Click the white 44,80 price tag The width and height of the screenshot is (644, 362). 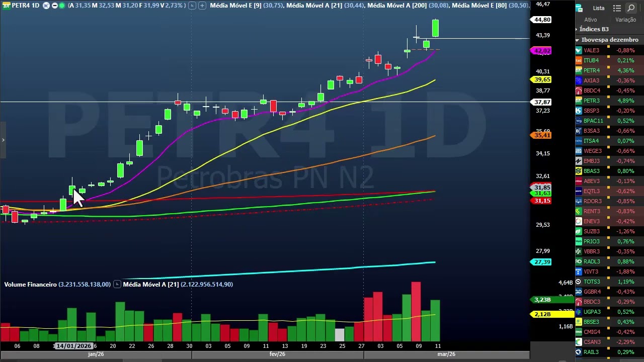(542, 20)
